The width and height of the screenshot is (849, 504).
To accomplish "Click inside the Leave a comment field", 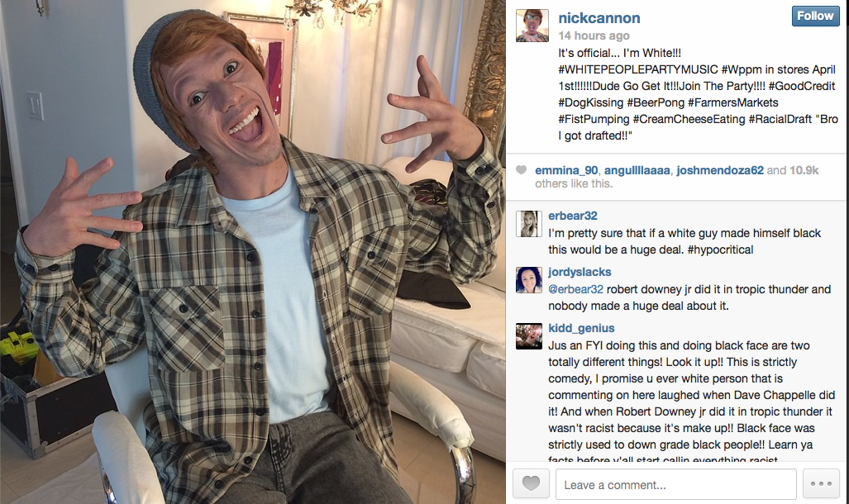I will (675, 484).
